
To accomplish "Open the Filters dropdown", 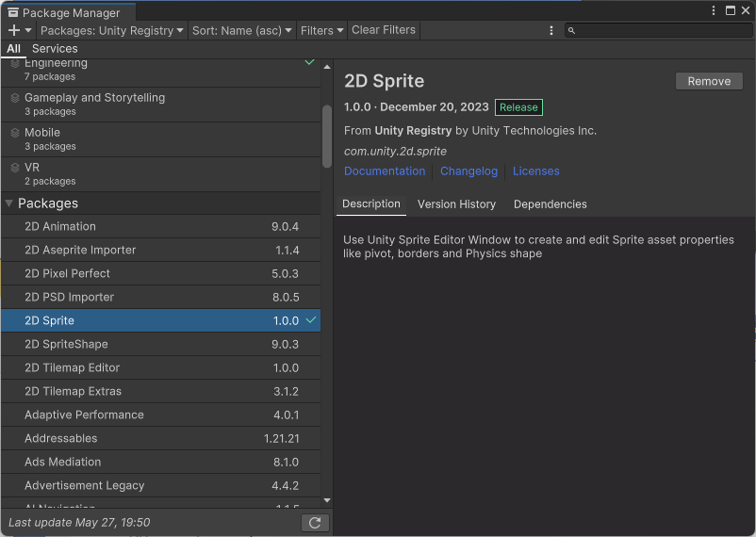I will [321, 30].
